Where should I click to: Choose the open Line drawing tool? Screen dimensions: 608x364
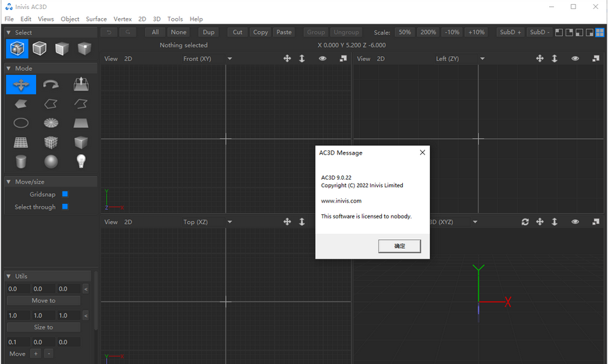point(80,104)
